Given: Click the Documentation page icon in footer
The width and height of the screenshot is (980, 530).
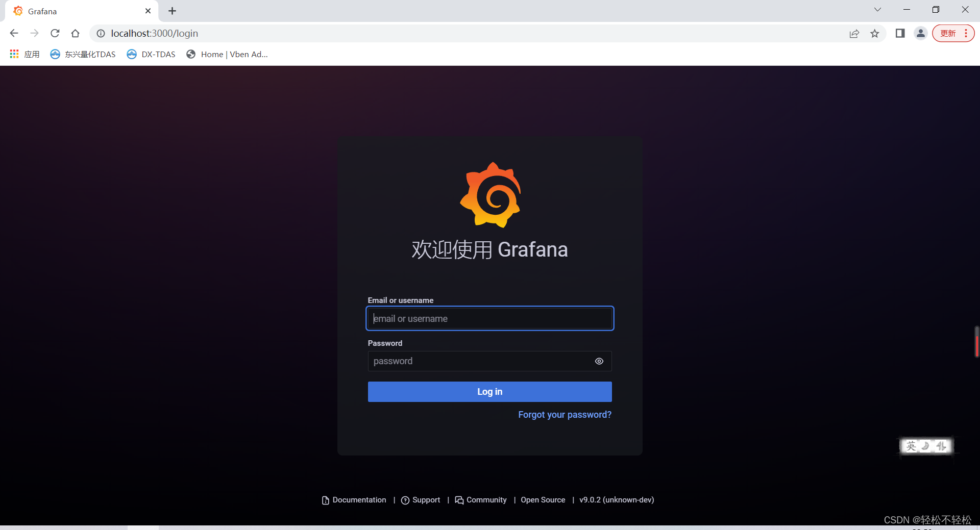Looking at the screenshot, I should point(326,500).
